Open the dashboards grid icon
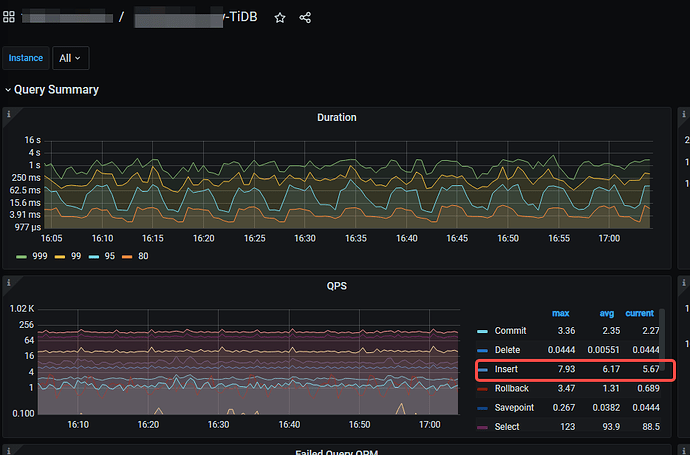Image resolution: width=690 pixels, height=455 pixels. (9, 17)
